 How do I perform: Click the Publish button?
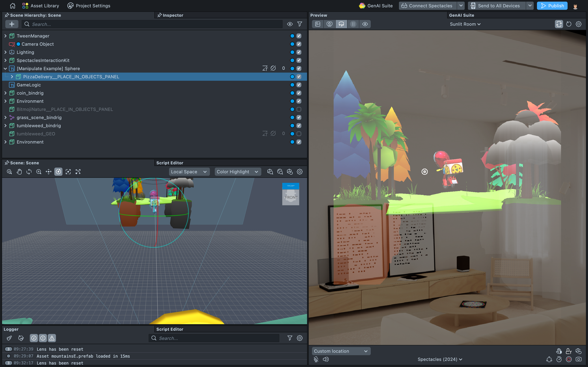point(552,6)
